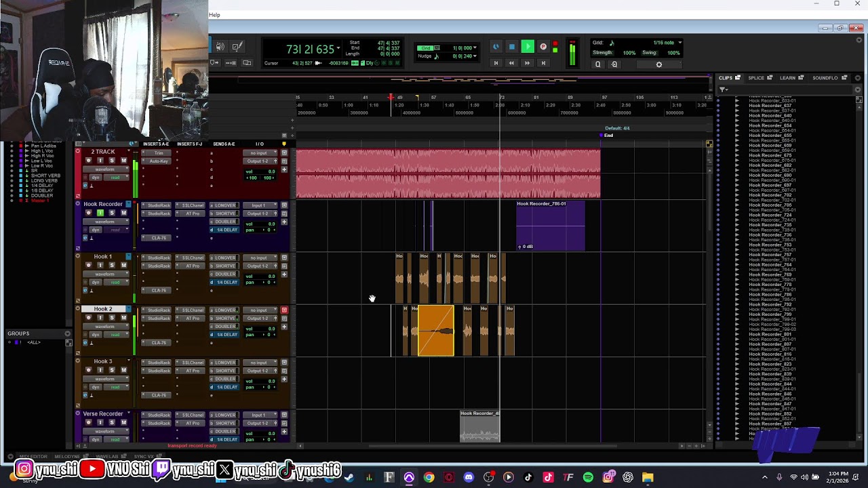Record-enable the Hook Recorder track
The width and height of the screenshot is (868, 488).
[89, 213]
